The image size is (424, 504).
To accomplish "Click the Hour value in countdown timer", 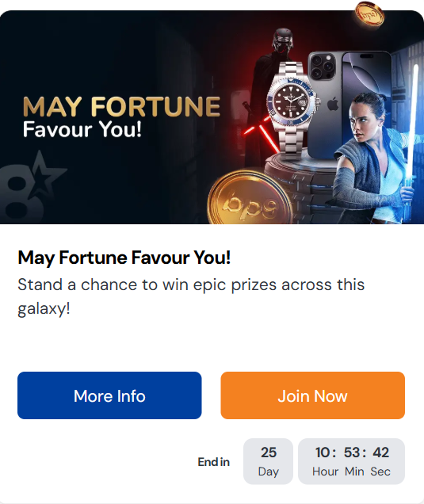I will tap(323, 452).
